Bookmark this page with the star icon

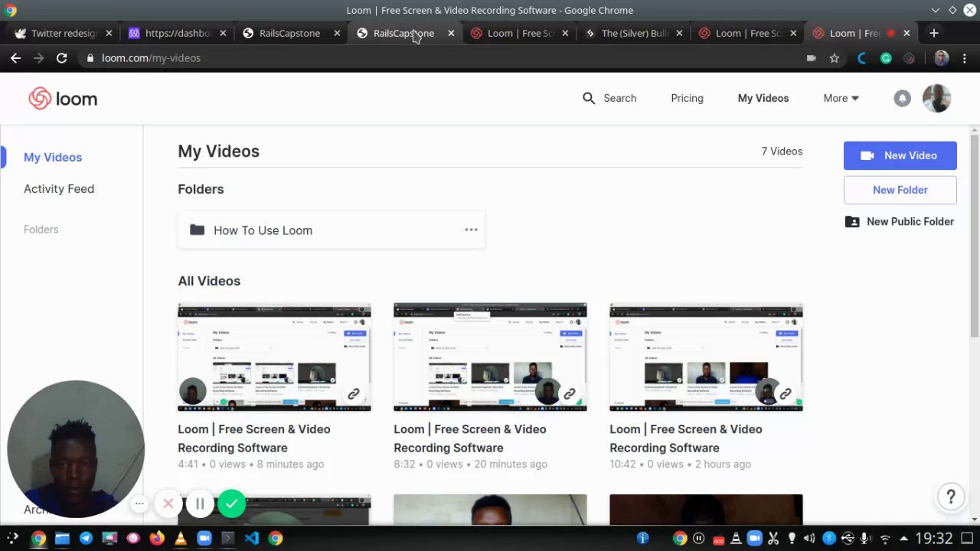point(835,58)
